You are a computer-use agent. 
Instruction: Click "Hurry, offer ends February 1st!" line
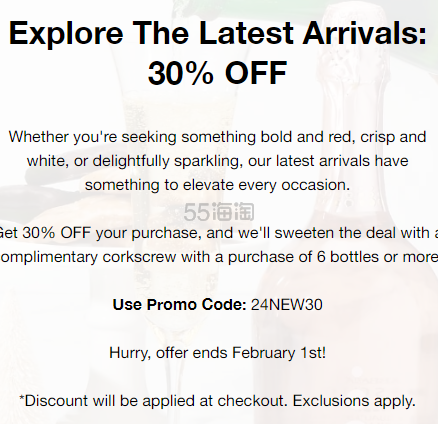click(x=218, y=353)
